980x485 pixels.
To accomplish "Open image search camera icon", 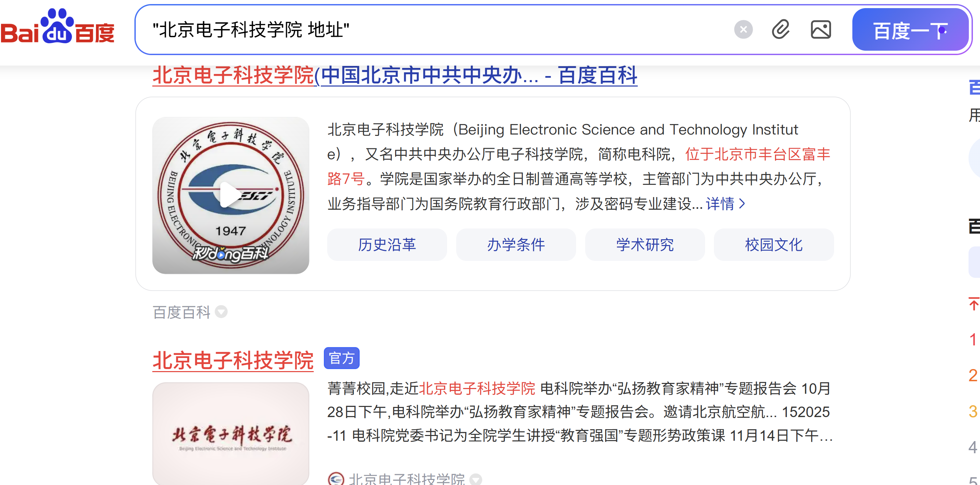I will click(x=821, y=30).
